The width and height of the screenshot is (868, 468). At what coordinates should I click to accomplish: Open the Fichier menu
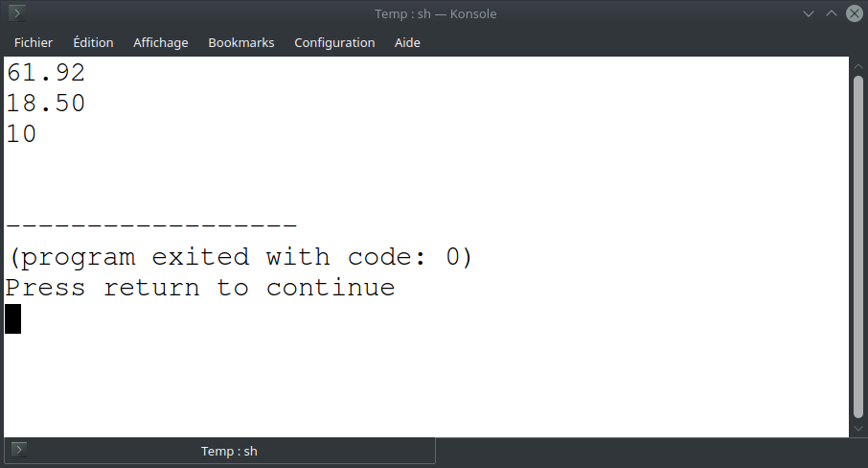pyautogui.click(x=34, y=42)
